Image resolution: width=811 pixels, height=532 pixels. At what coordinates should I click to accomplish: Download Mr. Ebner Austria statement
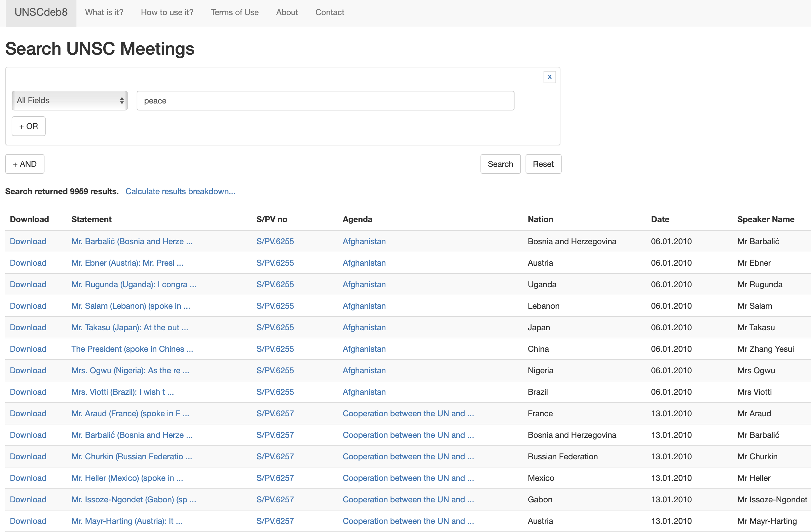tap(28, 263)
